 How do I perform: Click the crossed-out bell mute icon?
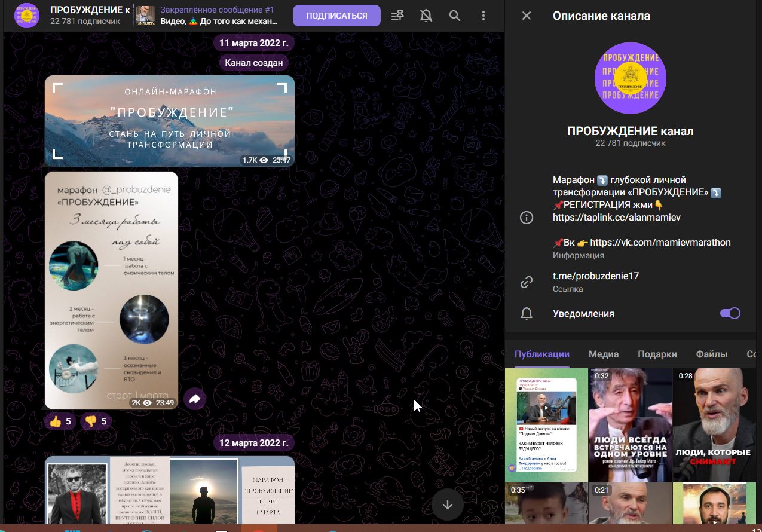click(426, 16)
